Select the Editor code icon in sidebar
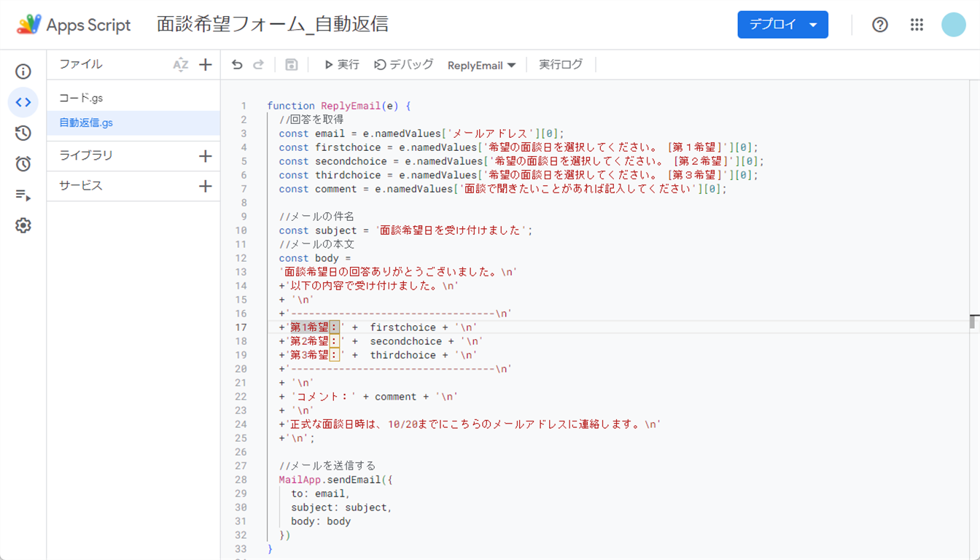980x560 pixels. pos(23,103)
